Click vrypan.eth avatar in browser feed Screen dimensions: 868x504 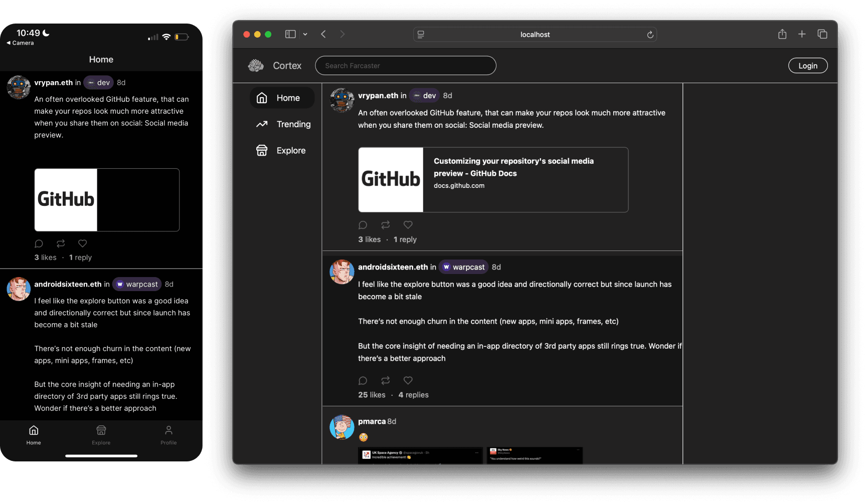click(x=342, y=100)
